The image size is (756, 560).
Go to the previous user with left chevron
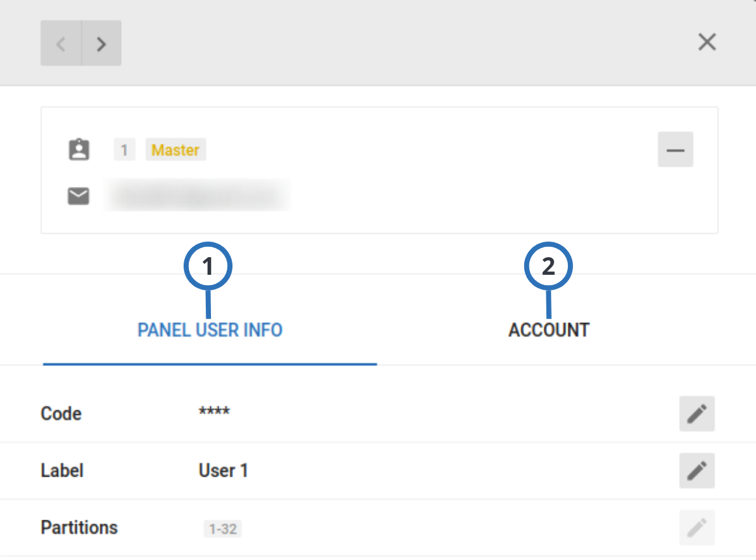point(61,44)
